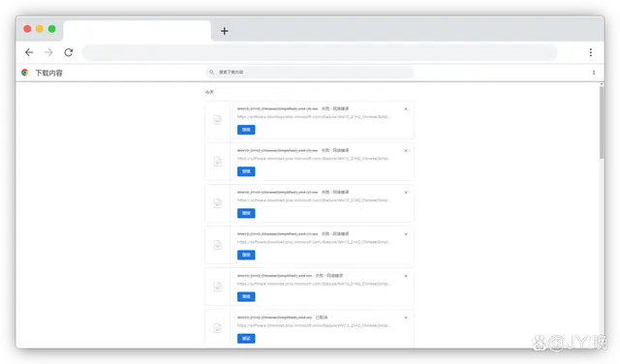Open a new tab with the plus button

pos(224,31)
